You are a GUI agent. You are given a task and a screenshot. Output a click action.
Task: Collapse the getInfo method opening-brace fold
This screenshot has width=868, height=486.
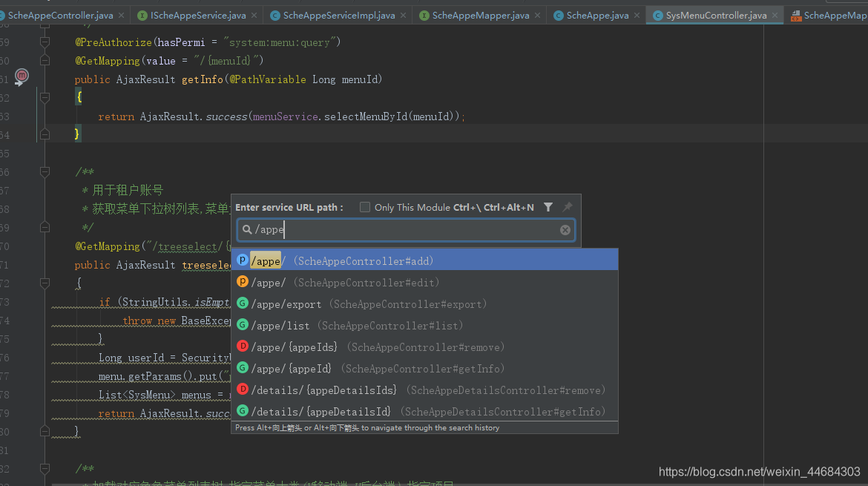[x=45, y=97]
